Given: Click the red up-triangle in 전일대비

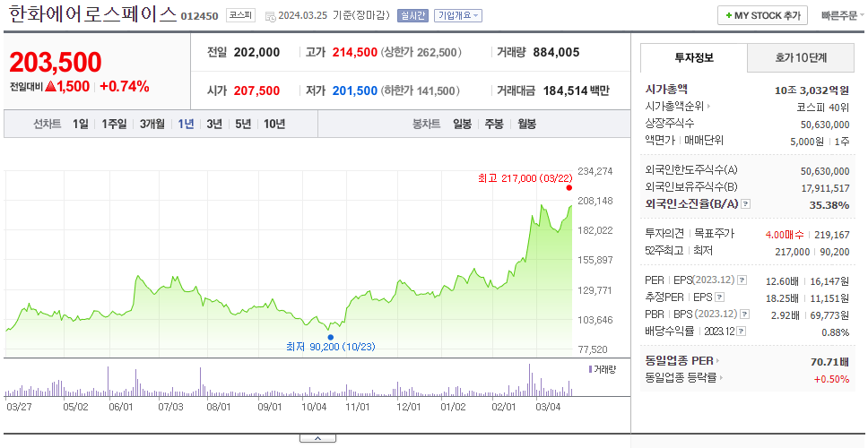Looking at the screenshot, I should coord(52,86).
